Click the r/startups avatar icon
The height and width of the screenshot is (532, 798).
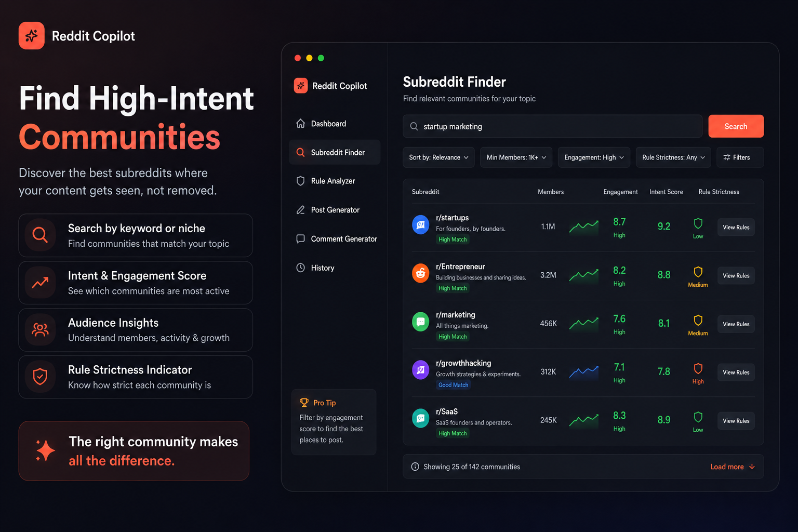point(421,225)
